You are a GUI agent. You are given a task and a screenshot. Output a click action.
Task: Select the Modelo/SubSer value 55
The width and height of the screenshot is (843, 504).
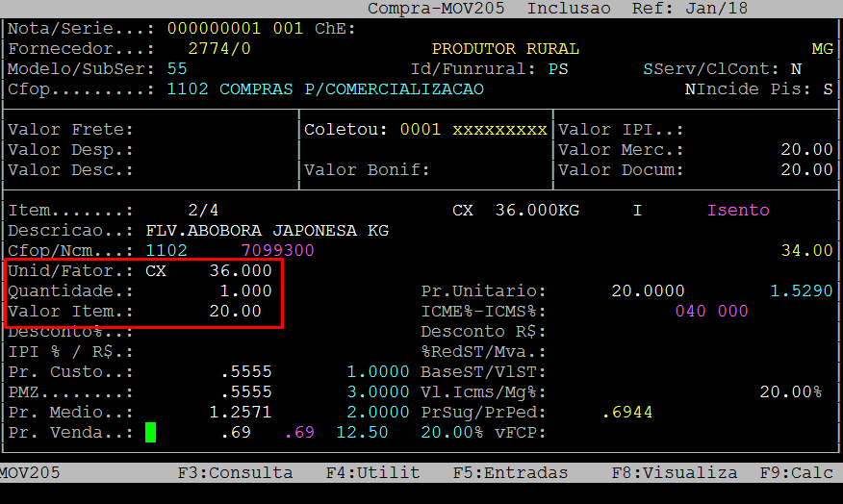(177, 69)
